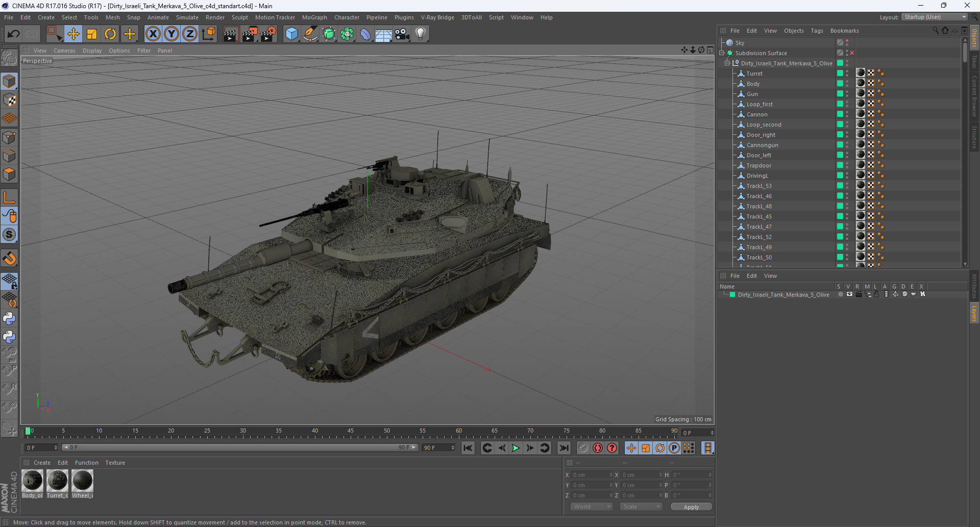Select the Move tool in top toolbar
This screenshot has height=527, width=980.
point(73,34)
